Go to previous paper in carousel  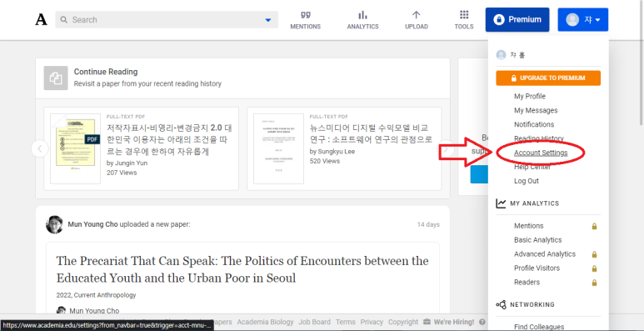[x=40, y=148]
